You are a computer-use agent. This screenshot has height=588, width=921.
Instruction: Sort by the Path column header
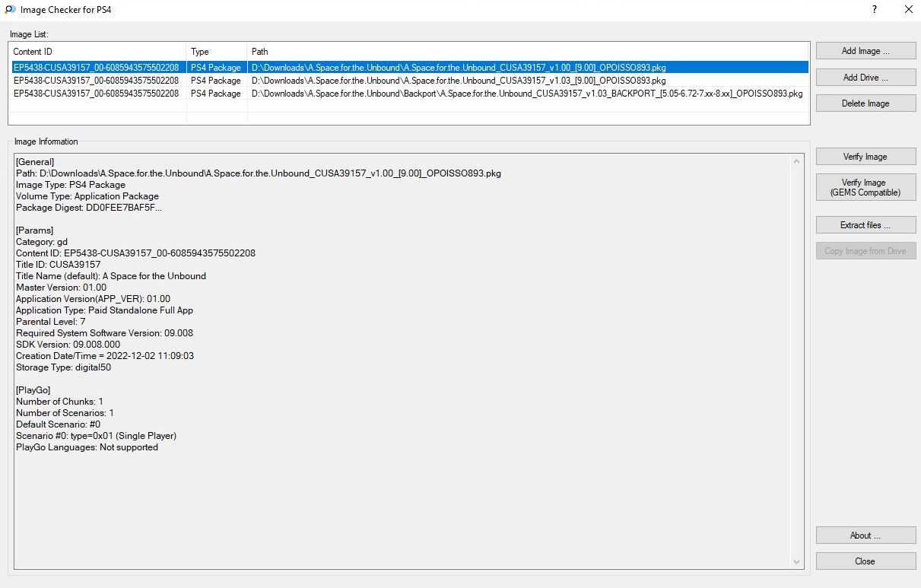coord(528,52)
